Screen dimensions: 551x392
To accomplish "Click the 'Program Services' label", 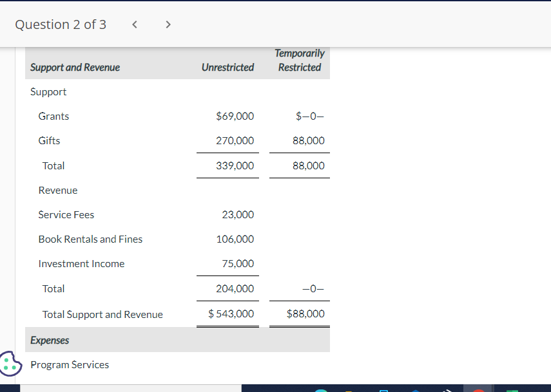I will pos(70,365).
